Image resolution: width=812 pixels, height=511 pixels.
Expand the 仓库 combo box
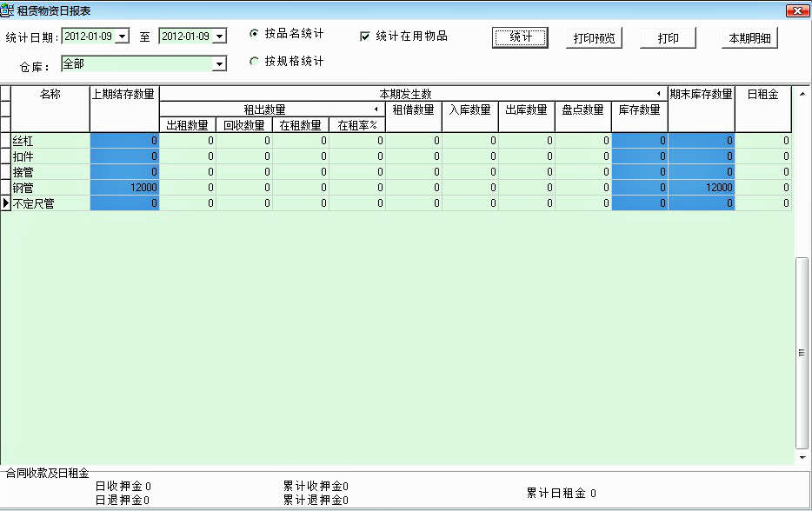click(x=220, y=64)
